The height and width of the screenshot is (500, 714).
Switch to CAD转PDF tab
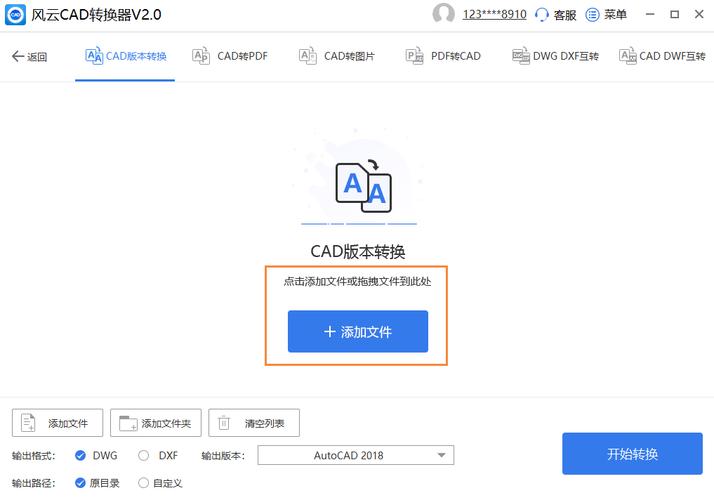pos(230,56)
